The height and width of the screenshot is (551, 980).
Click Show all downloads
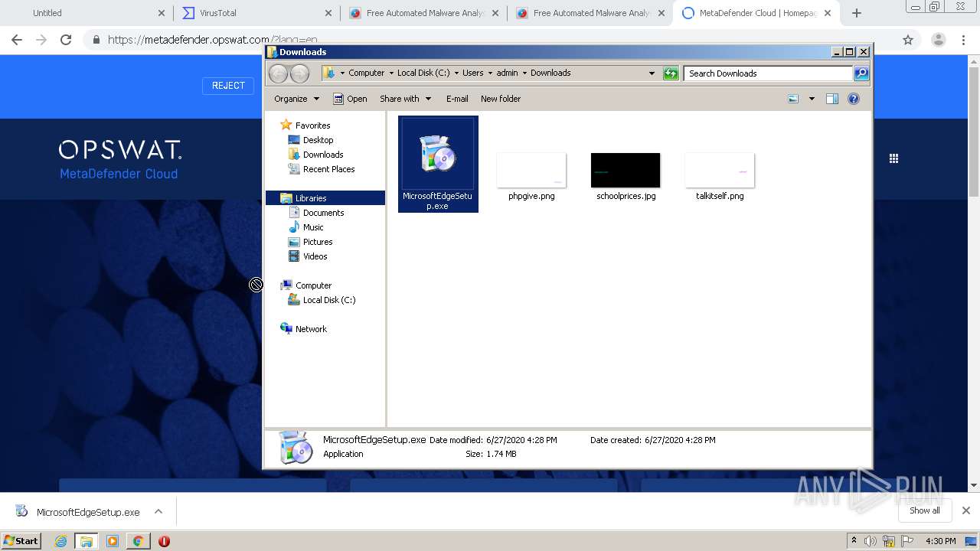tap(924, 510)
